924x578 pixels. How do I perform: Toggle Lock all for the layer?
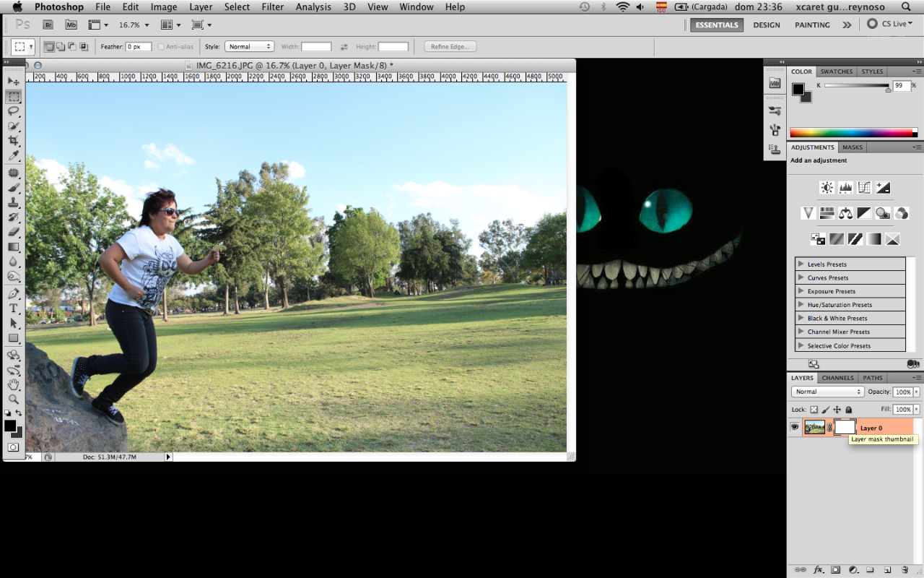click(849, 410)
